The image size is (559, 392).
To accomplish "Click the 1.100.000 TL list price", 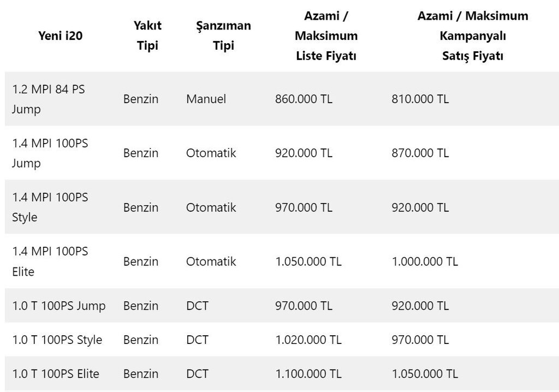I will point(308,374).
